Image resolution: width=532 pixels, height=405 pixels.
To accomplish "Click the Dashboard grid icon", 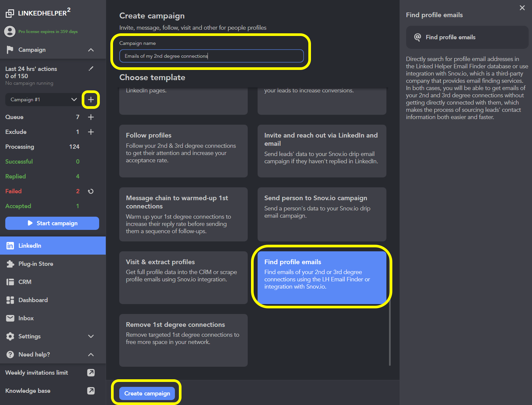I will [x=10, y=300].
